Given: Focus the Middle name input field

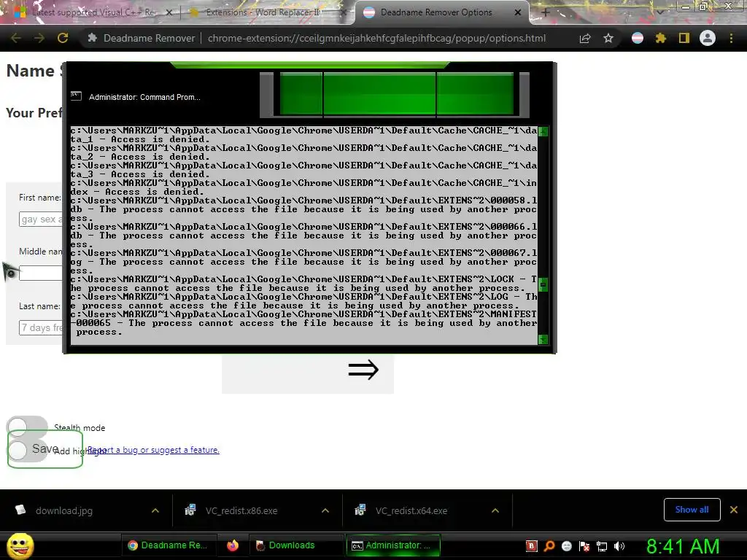Looking at the screenshot, I should (x=41, y=273).
